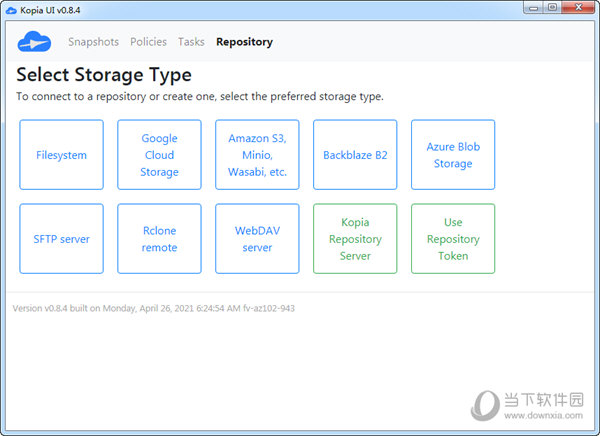Click the Select Storage Type heading
The width and height of the screenshot is (600, 436).
click(104, 75)
